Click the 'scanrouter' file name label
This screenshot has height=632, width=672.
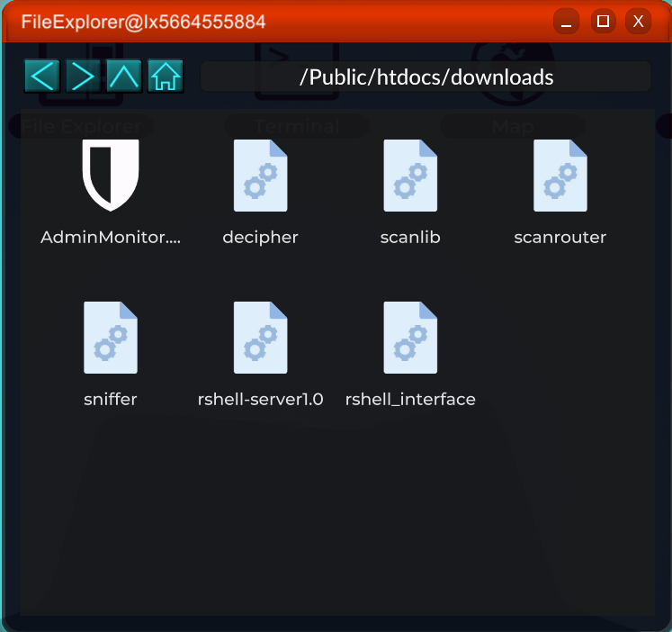pos(560,238)
